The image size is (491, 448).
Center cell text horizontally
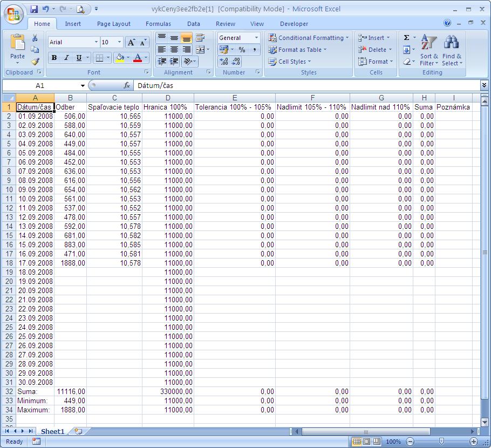(x=174, y=50)
